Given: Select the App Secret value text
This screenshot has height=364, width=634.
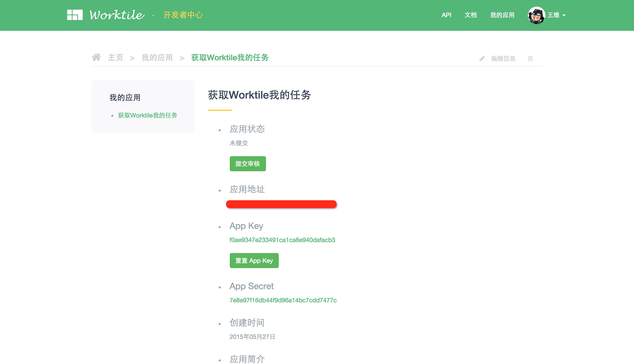Looking at the screenshot, I should pos(283,300).
